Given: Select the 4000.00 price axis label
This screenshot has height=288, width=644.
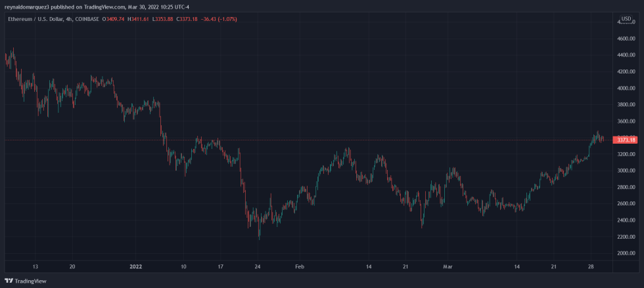Looking at the screenshot, I should tap(626, 88).
